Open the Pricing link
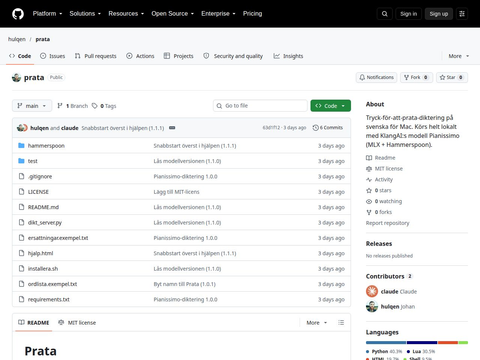The image size is (480, 360). tap(252, 14)
